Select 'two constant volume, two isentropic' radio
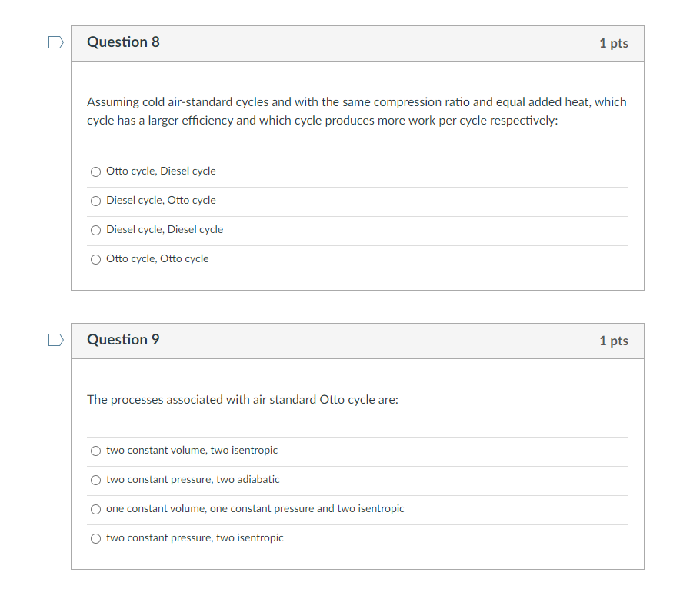This screenshot has height=589, width=700. tap(95, 451)
